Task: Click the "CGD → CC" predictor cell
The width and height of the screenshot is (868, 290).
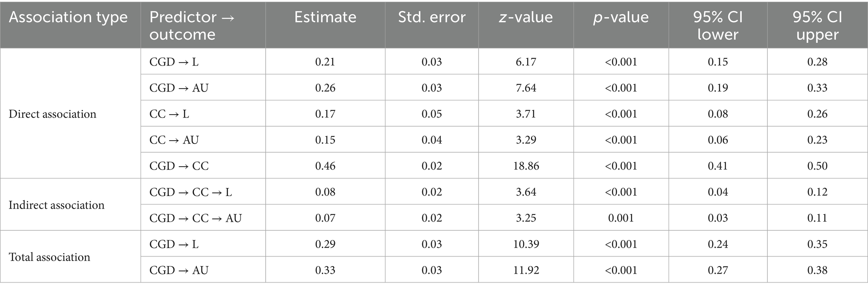Action: (x=179, y=166)
